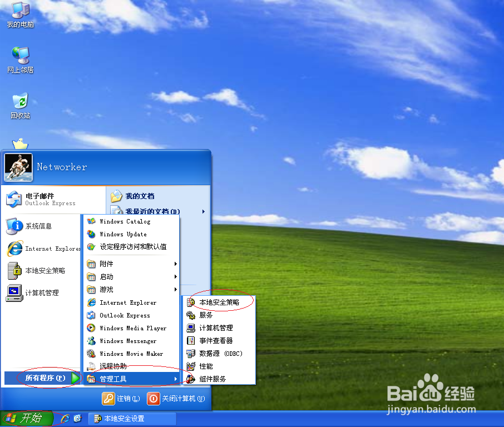Viewport: 504px width, 427px height.
Task: Open 设定程序访问和默认值 entry
Action: pyautogui.click(x=131, y=247)
